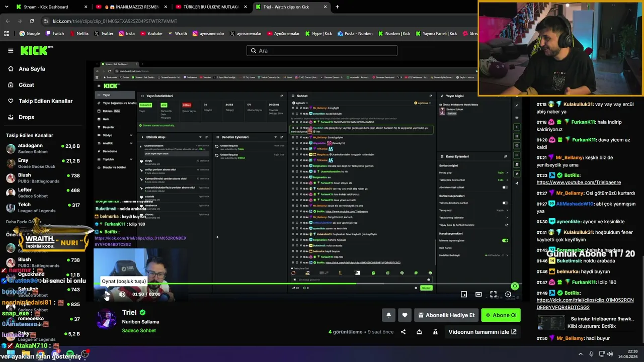Open the Triel channel name link
Viewport: 644px width, 362px height.
[129, 312]
